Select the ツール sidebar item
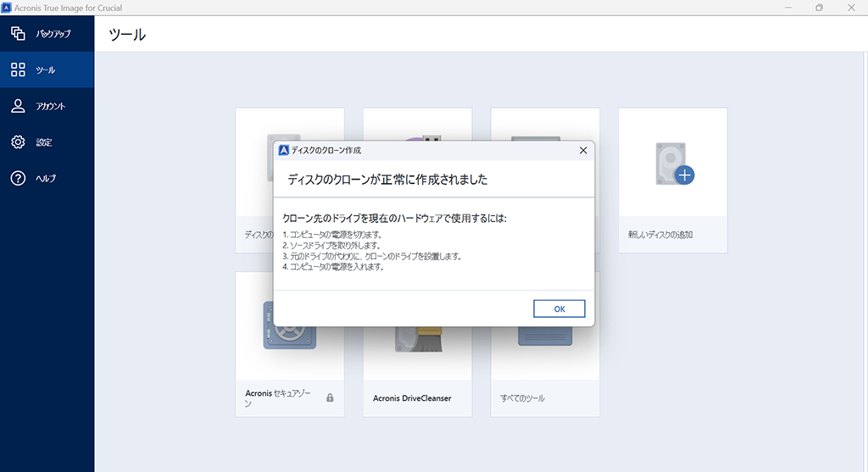Viewport: 868px width, 472px height. [x=47, y=69]
